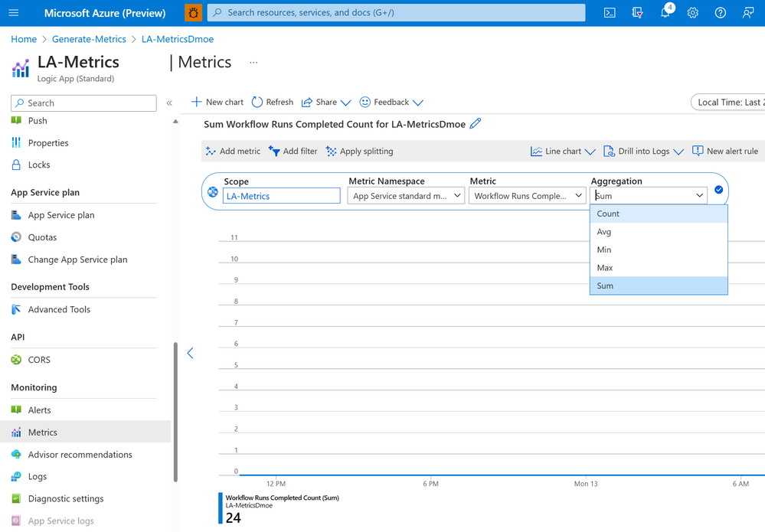Open the Azure portal hamburger menu

(x=14, y=13)
